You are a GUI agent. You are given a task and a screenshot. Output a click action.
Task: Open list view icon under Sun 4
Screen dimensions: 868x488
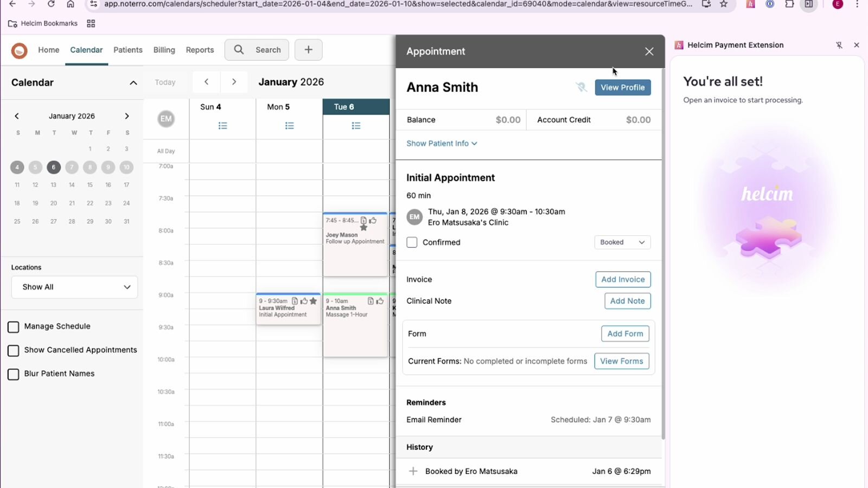[222, 126]
